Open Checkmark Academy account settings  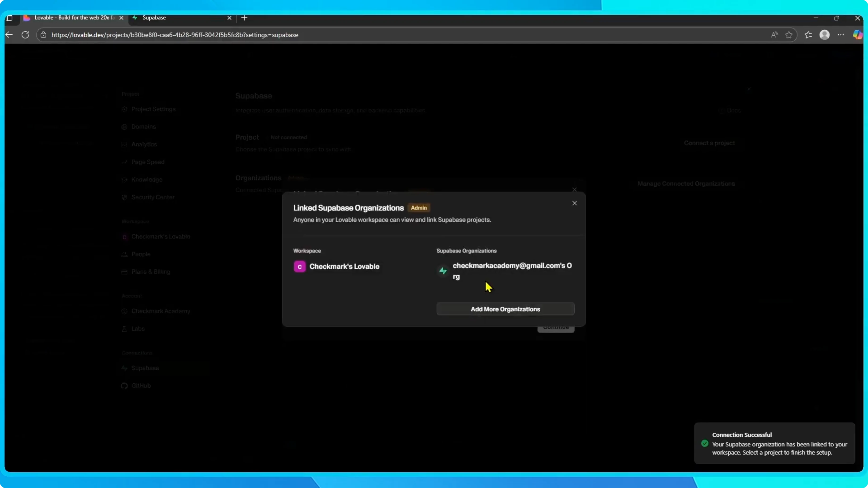tap(156, 311)
